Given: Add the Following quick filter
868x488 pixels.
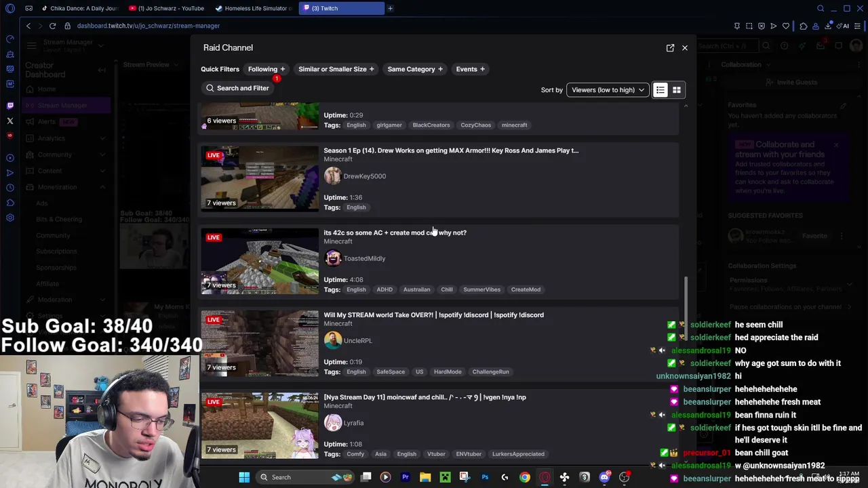Looking at the screenshot, I should (267, 69).
